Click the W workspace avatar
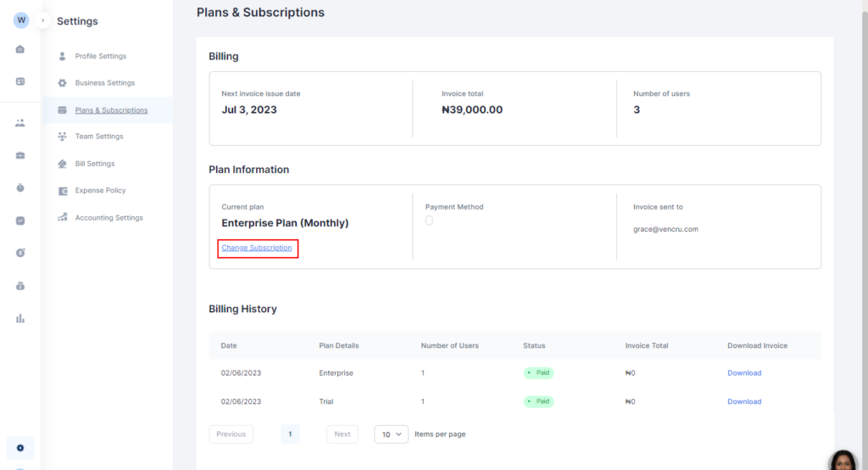The image size is (868, 470). [21, 20]
